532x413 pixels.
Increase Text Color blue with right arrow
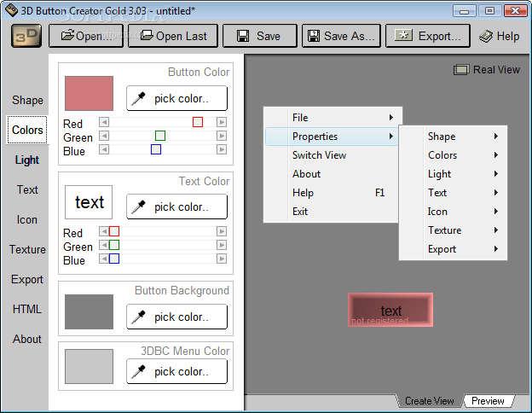pyautogui.click(x=222, y=259)
